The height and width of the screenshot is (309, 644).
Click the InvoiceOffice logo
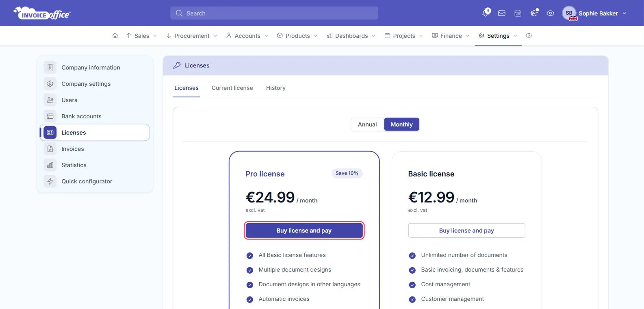click(42, 13)
